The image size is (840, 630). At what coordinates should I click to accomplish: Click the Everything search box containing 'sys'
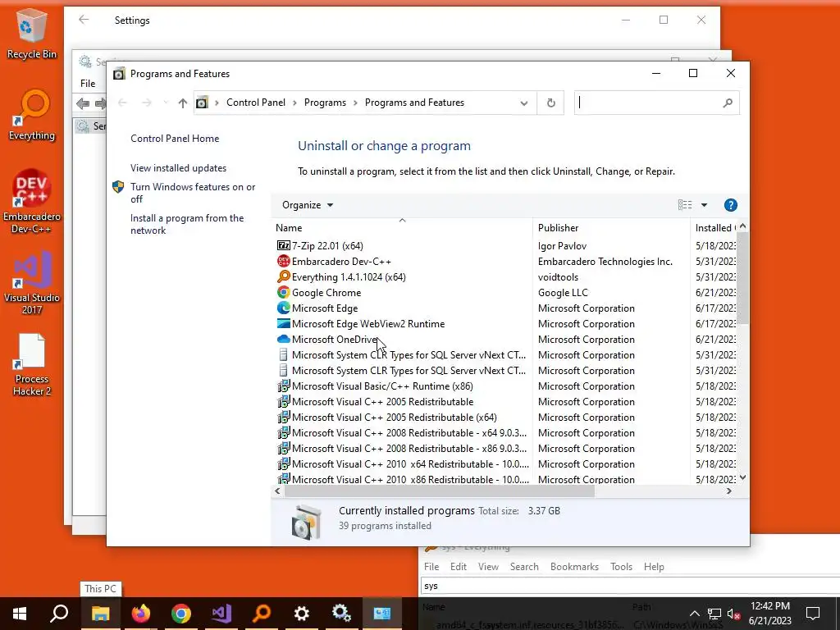coord(630,586)
